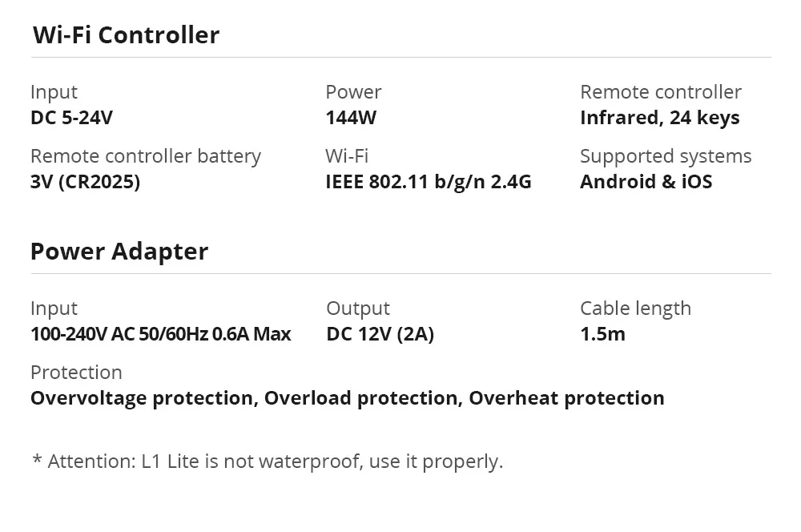Click the 100-240V AC 50/60Hz input value

click(x=160, y=334)
